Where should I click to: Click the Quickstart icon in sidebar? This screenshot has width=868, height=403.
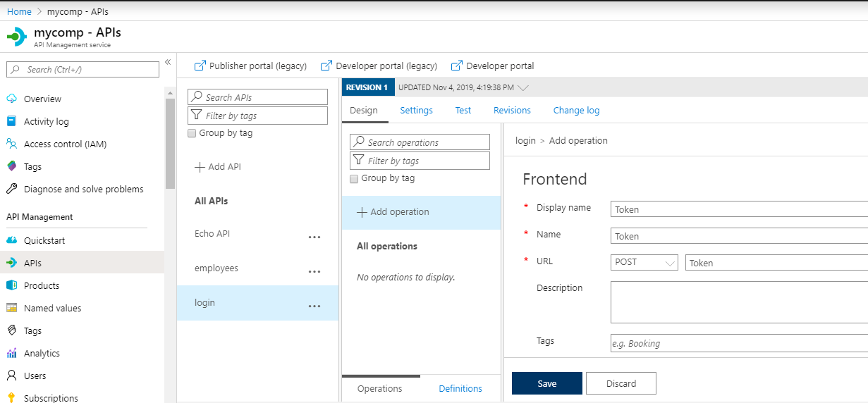pos(11,240)
